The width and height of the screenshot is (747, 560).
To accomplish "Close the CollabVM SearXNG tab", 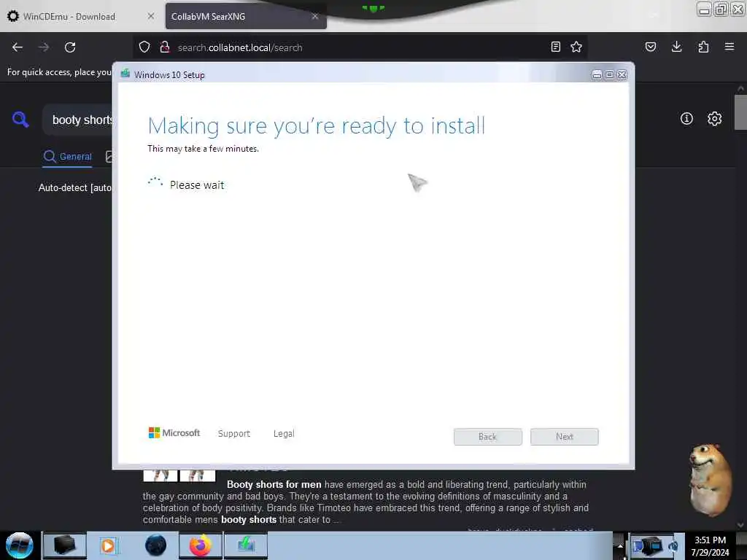I will tap(315, 16).
